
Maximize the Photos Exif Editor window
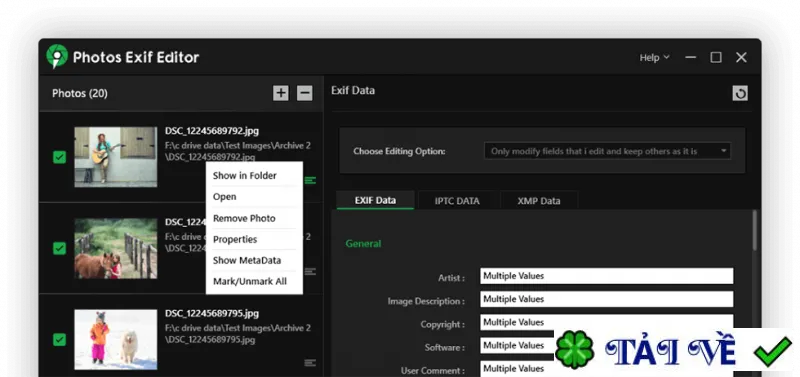pyautogui.click(x=716, y=57)
